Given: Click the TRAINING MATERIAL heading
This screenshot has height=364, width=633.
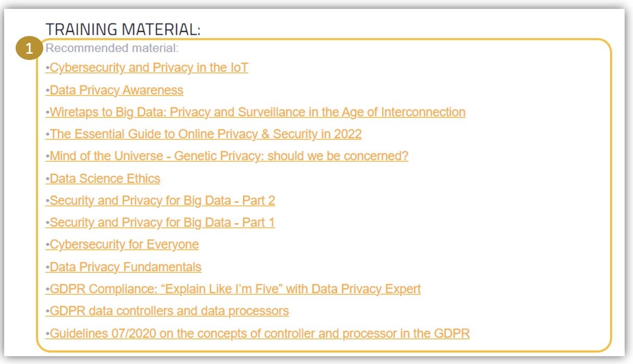Looking at the screenshot, I should (x=123, y=30).
